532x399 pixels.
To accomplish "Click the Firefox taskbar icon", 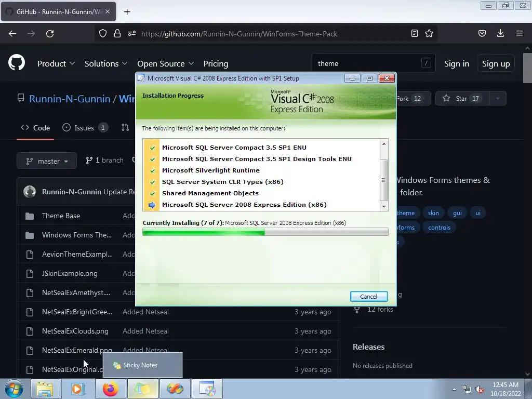I will [110, 389].
